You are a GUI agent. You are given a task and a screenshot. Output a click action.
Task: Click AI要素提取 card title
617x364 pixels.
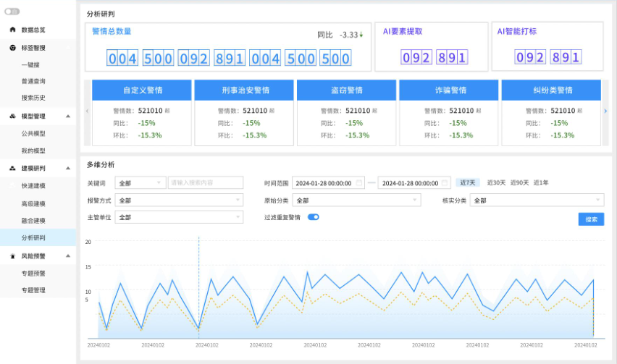(x=403, y=31)
